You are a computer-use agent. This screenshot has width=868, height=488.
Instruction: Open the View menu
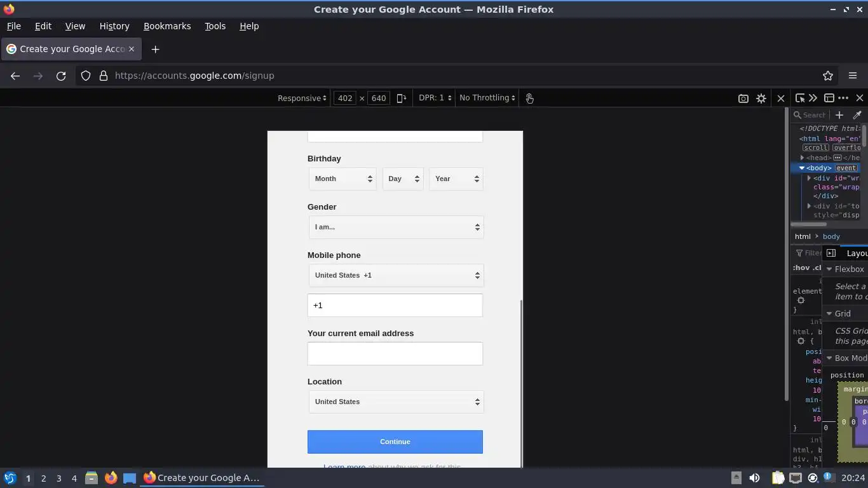[75, 26]
